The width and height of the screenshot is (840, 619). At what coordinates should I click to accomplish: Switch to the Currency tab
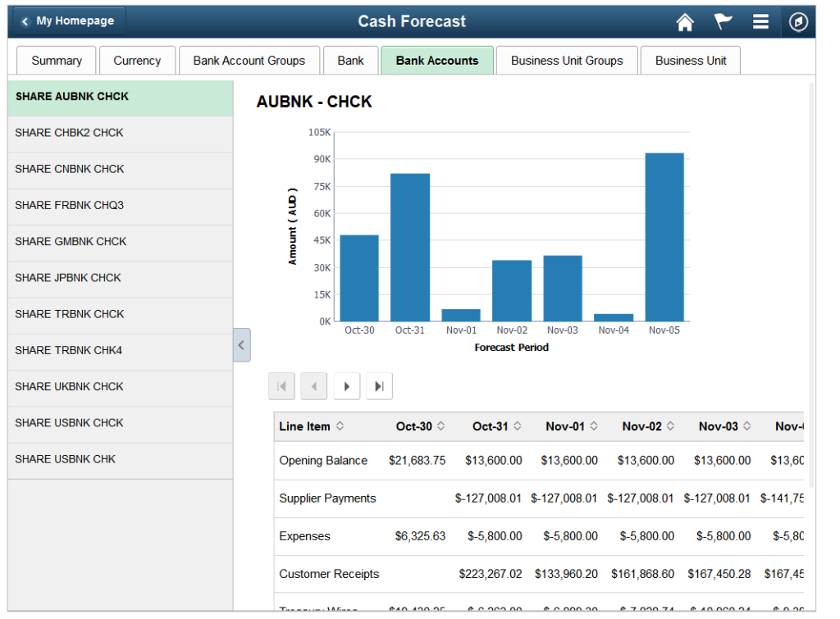pyautogui.click(x=137, y=61)
